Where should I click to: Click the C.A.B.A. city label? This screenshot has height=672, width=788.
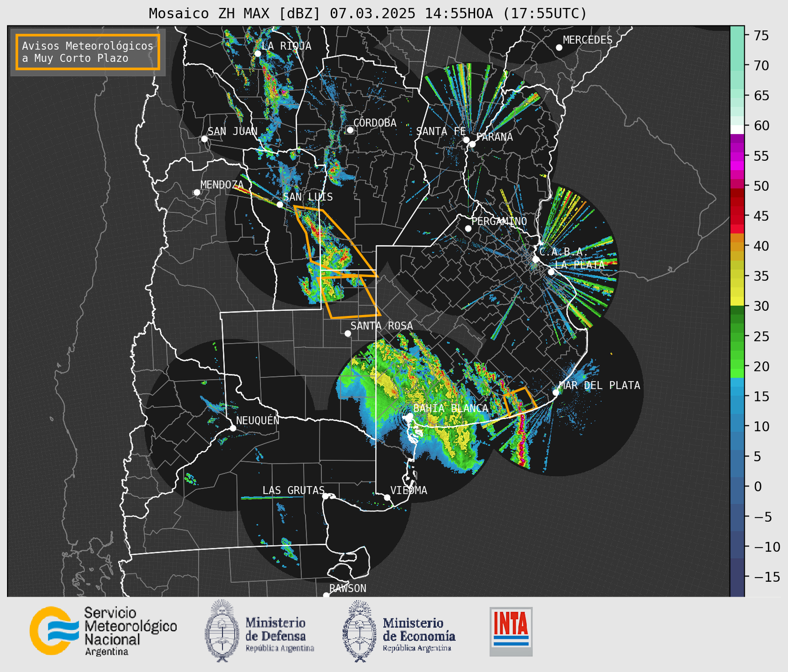point(564,252)
